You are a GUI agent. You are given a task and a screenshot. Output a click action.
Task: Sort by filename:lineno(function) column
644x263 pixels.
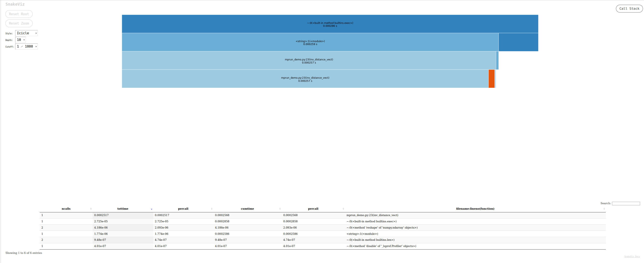click(x=475, y=209)
